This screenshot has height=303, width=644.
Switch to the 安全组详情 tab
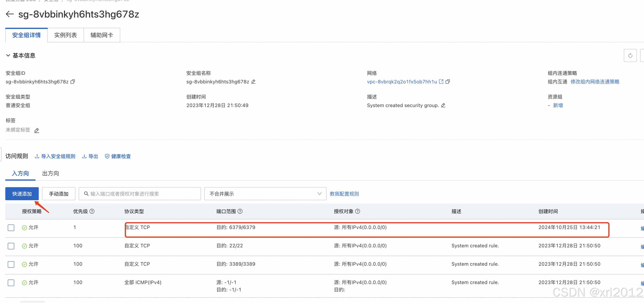(26, 35)
